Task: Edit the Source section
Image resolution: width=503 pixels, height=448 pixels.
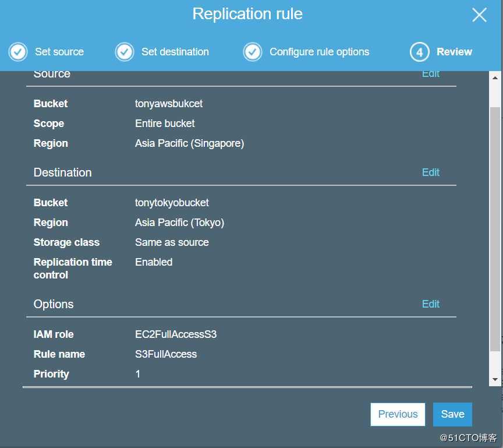Action: 430,74
